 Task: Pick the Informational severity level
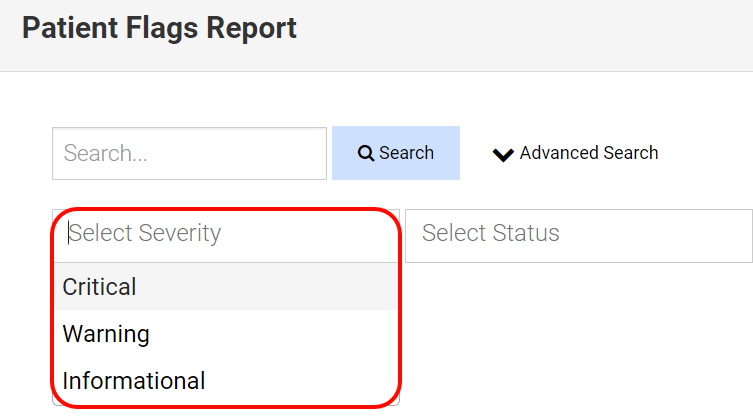point(134,381)
